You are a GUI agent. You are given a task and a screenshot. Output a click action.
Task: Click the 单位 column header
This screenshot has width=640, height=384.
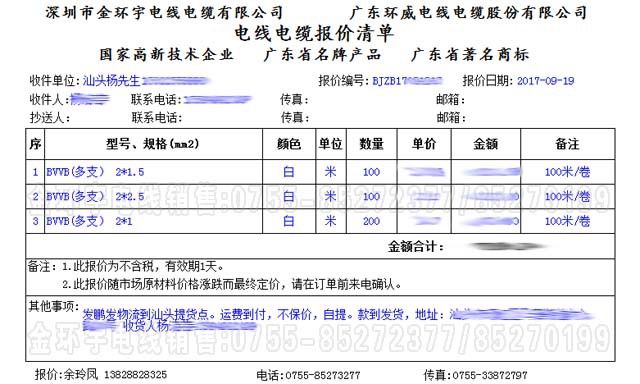click(331, 144)
